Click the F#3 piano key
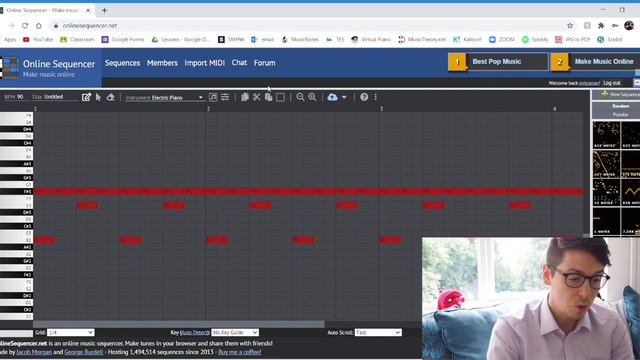The image size is (640, 360). tap(16, 191)
